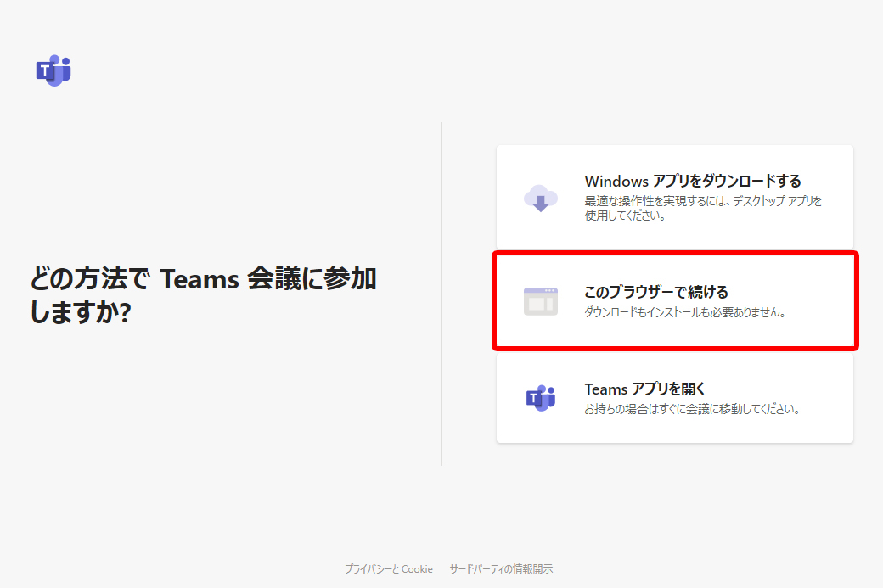Viewport: 883px width, 588px height.
Task: Click text '最適な操作性を実現するには、デスクトップ アプリを使用してください。'
Action: 703,208
